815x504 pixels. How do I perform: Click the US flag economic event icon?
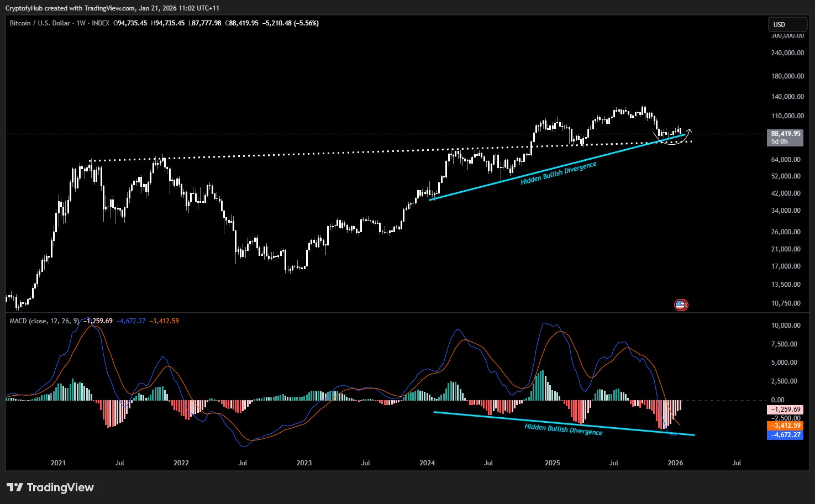tap(681, 305)
